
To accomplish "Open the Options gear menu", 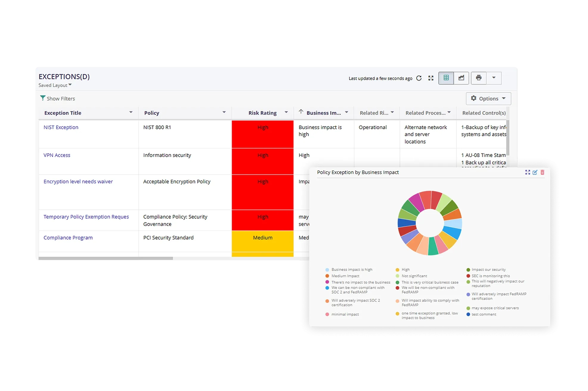I will 488,99.
